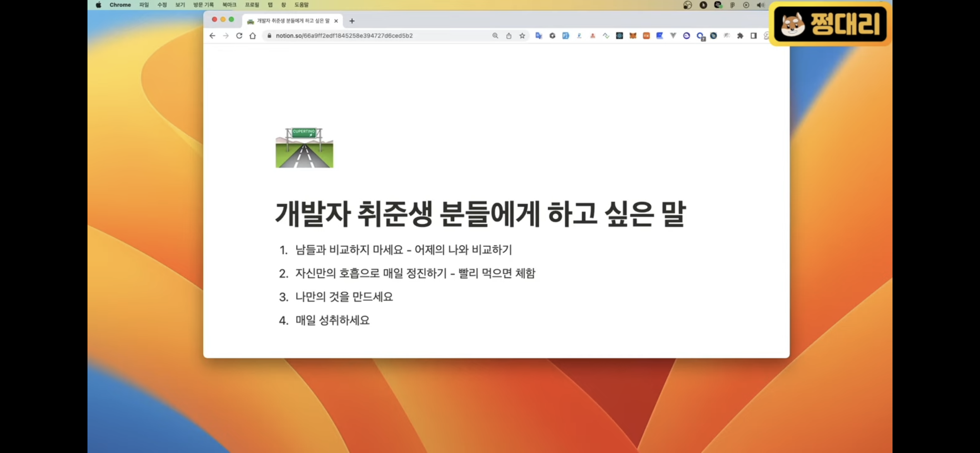This screenshot has width=980, height=453.
Task: Open the 도움말 menu
Action: pos(301,5)
